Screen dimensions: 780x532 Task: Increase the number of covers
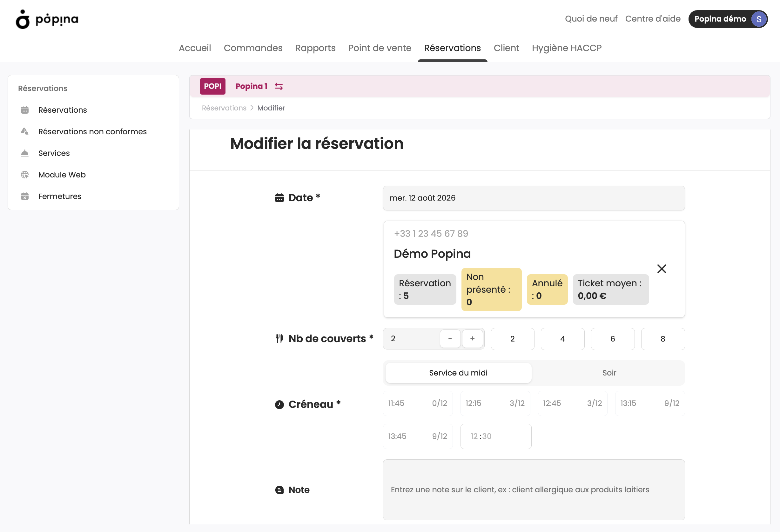[472, 339]
